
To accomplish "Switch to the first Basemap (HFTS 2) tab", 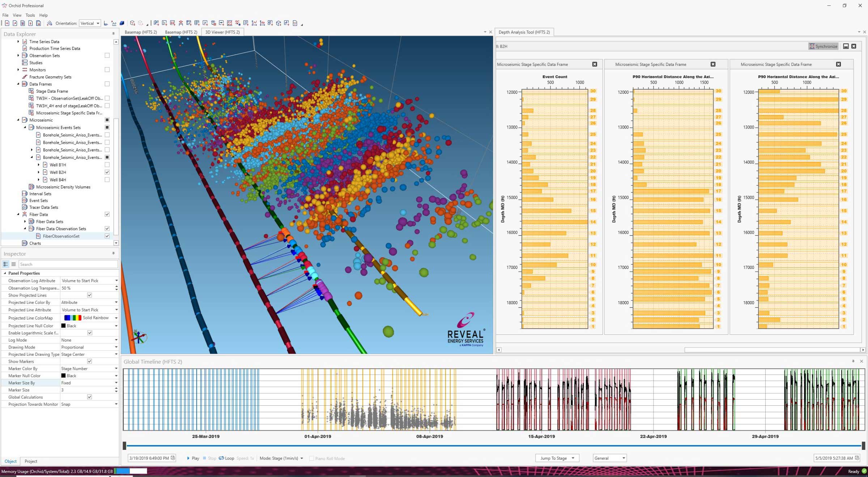I will click(141, 32).
